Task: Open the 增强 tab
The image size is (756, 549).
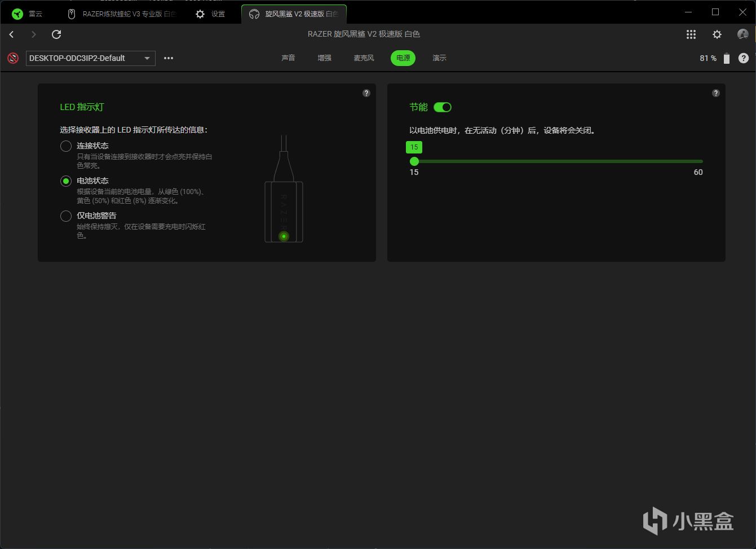Action: point(324,58)
